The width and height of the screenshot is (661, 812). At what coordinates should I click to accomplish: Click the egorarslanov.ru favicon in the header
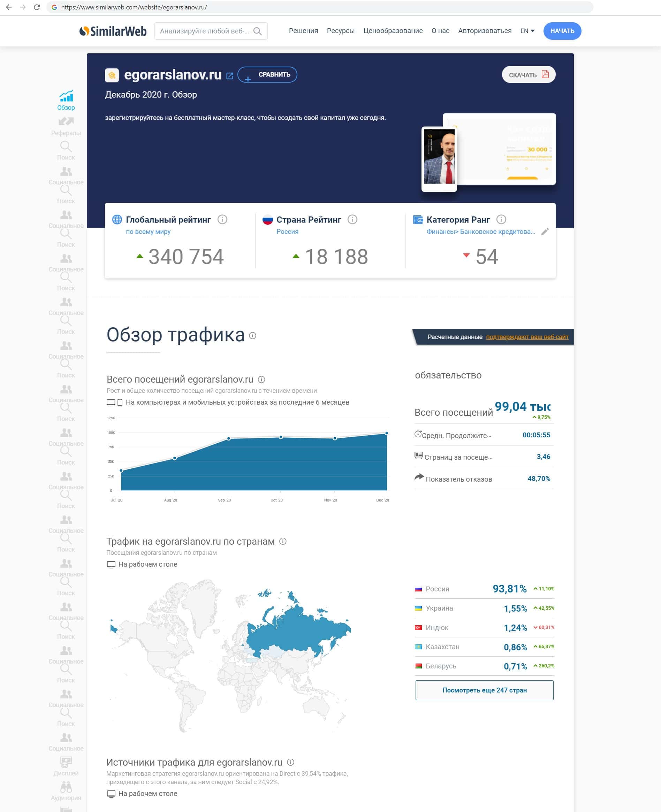coord(112,75)
